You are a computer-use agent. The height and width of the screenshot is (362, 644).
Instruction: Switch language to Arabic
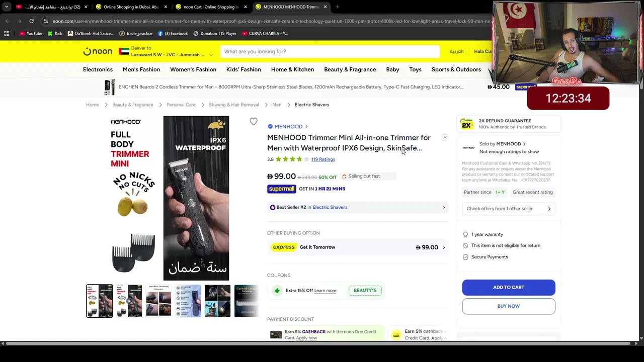pyautogui.click(x=456, y=51)
